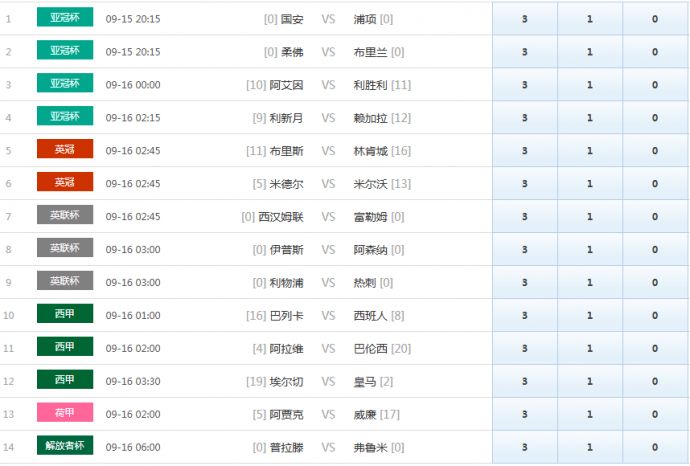Select 1 for 西汉姆联 vs 富勒姆
The height and width of the screenshot is (466, 690).
pyautogui.click(x=590, y=216)
